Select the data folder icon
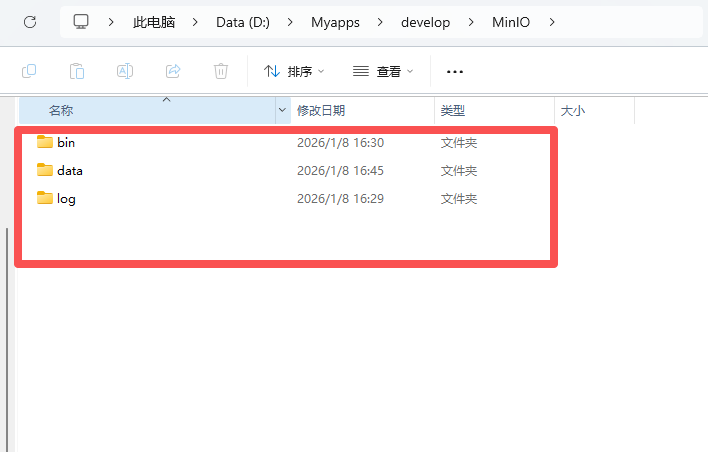This screenshot has height=452, width=708. coord(45,170)
